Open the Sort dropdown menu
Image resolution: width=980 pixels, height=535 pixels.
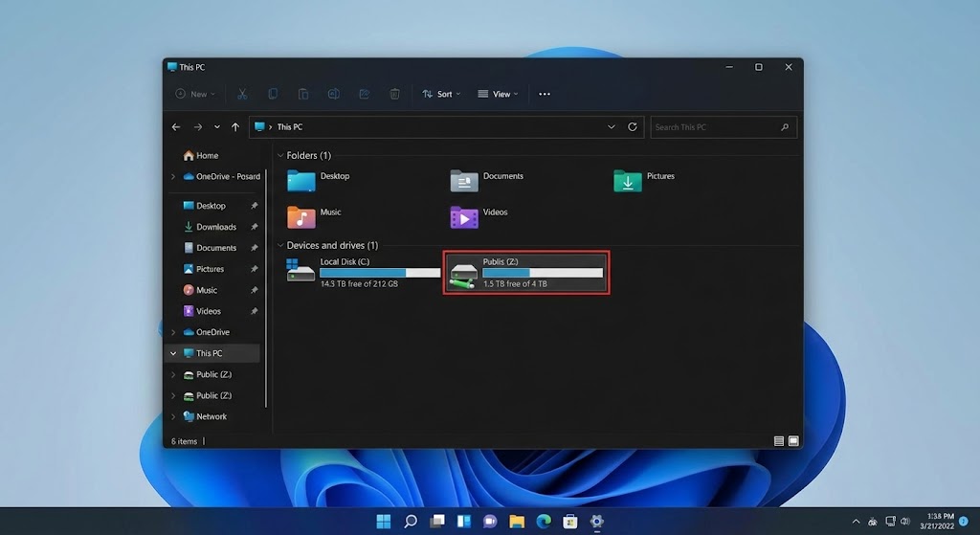click(441, 94)
